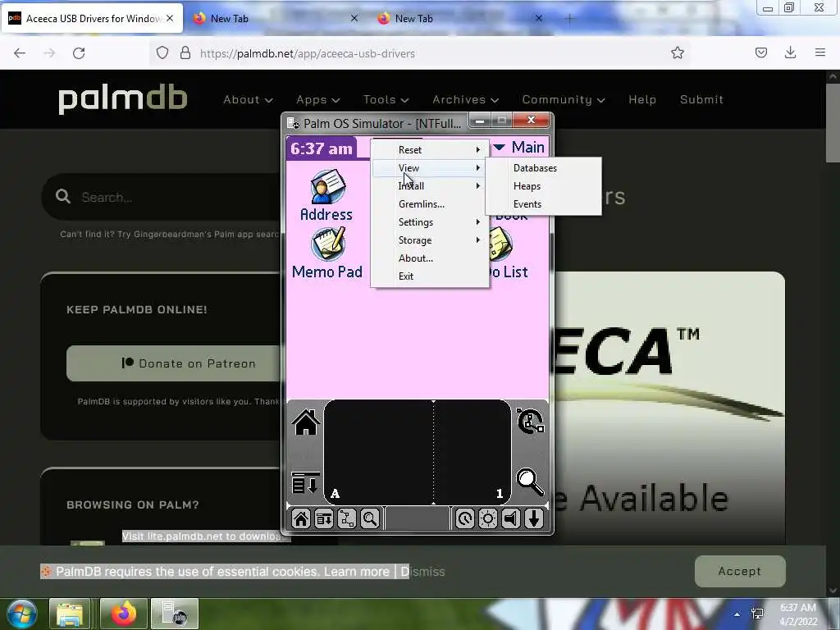Image resolution: width=840 pixels, height=630 pixels.
Task: Click the small Find button in status bar
Action: point(370,518)
